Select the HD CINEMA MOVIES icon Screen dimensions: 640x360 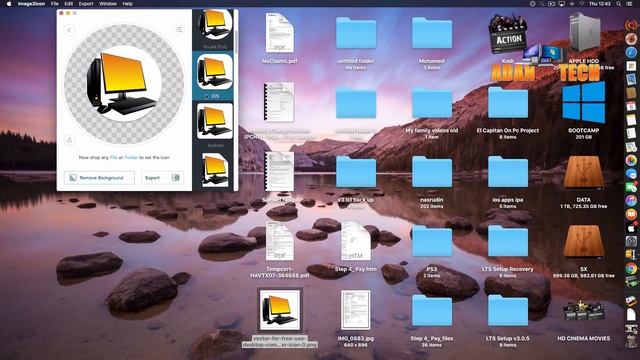click(x=584, y=311)
